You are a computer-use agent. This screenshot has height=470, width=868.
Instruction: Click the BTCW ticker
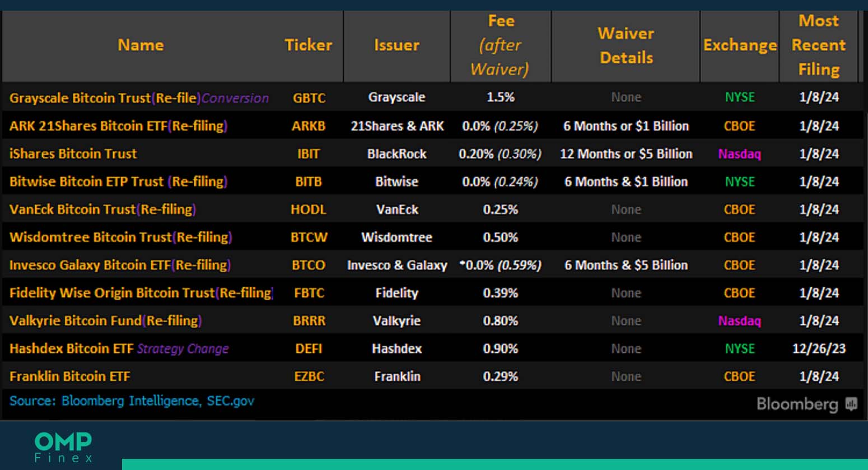tap(309, 238)
